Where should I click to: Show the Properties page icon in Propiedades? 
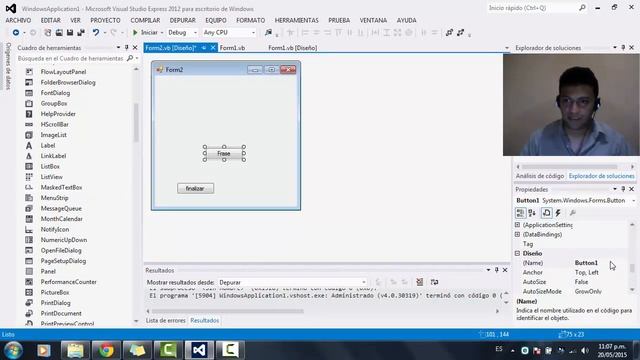(x=546, y=213)
